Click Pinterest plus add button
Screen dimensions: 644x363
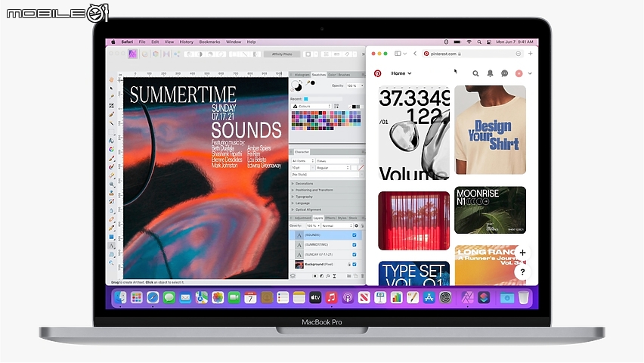[x=522, y=253]
